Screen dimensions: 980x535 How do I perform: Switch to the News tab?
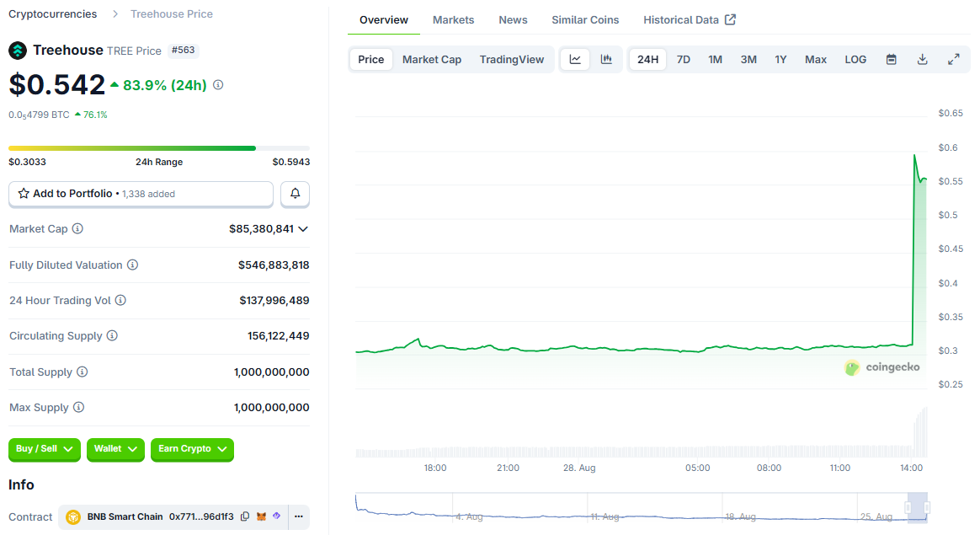click(x=513, y=20)
